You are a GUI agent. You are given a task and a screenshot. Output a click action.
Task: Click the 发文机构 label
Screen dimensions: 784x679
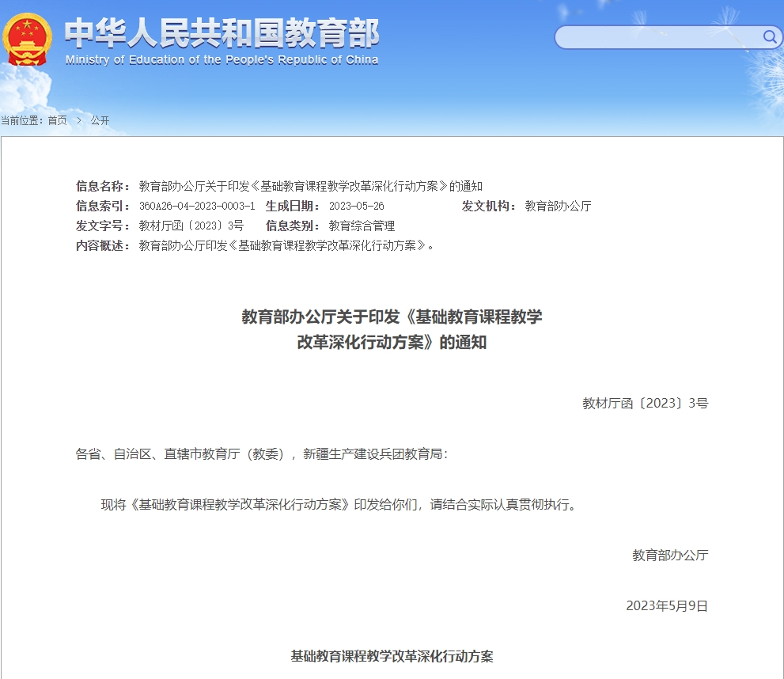coord(488,206)
